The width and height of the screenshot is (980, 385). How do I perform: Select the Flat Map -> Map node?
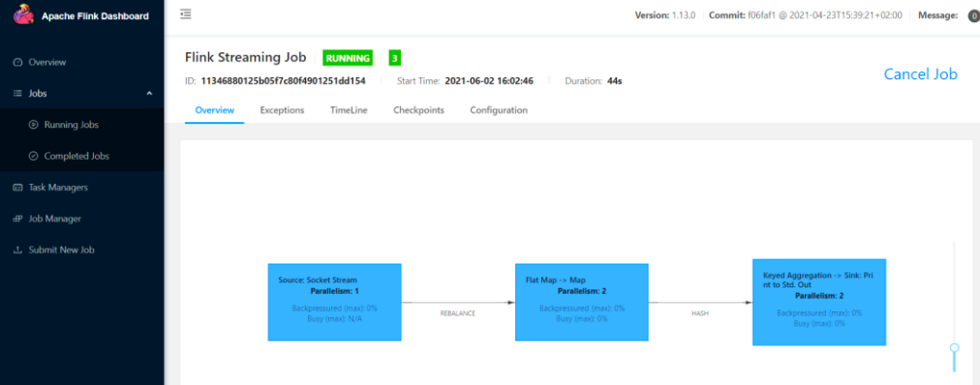click(582, 302)
